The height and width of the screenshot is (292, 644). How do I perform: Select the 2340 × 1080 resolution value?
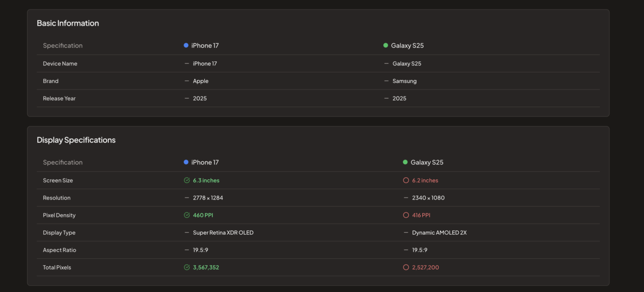[428, 198]
